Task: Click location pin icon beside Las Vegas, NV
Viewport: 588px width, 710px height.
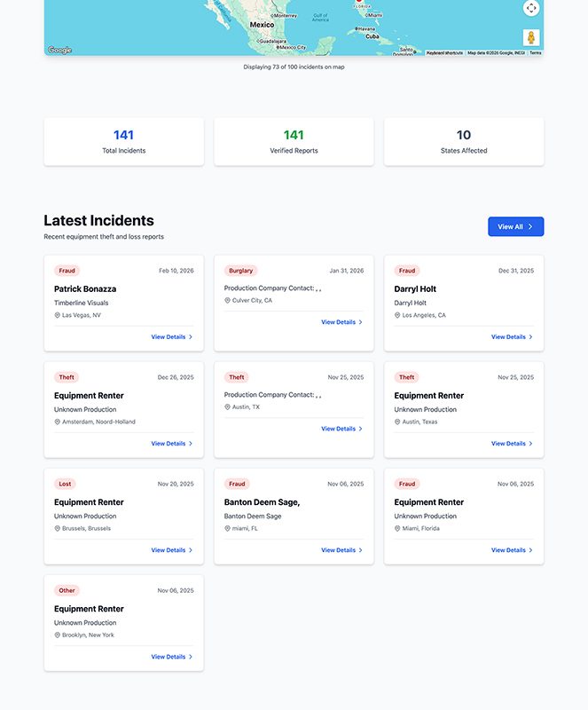Action: pyautogui.click(x=58, y=315)
